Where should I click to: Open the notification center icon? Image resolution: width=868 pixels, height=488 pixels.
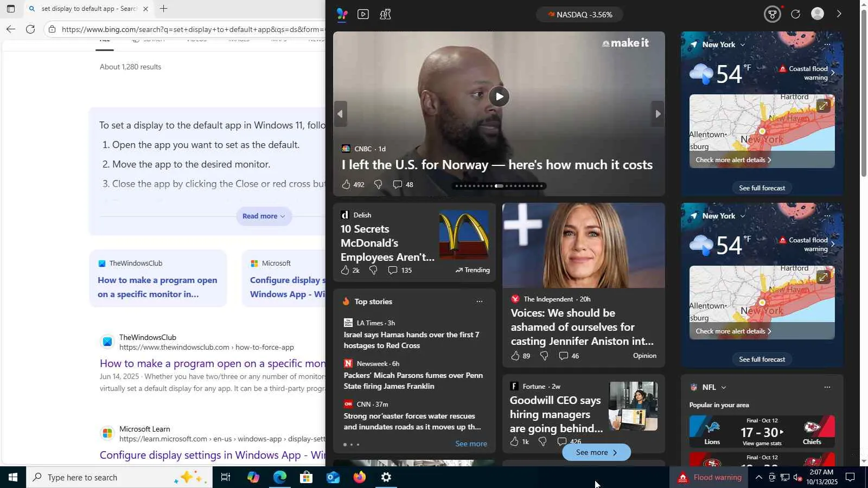click(x=851, y=477)
